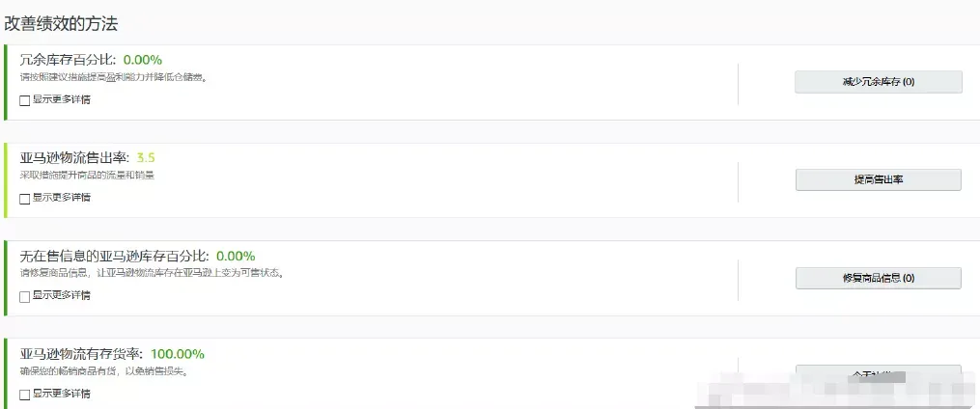Click the 改善绩效的方法 page heading
This screenshot has height=409, width=980.
pyautogui.click(x=61, y=24)
